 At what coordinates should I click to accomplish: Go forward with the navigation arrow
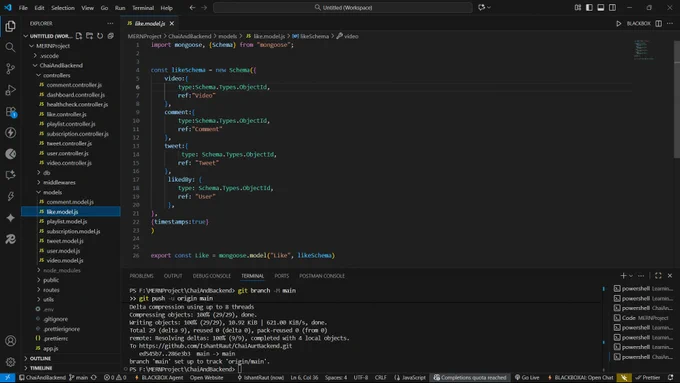(x=204, y=7)
